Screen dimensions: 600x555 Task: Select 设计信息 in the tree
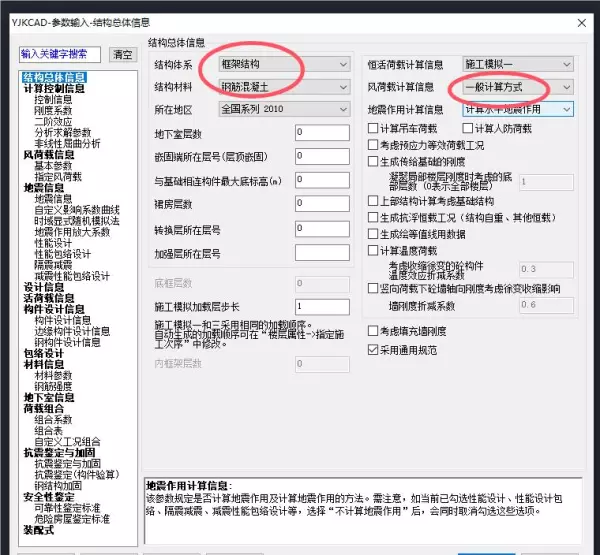[x=44, y=287]
